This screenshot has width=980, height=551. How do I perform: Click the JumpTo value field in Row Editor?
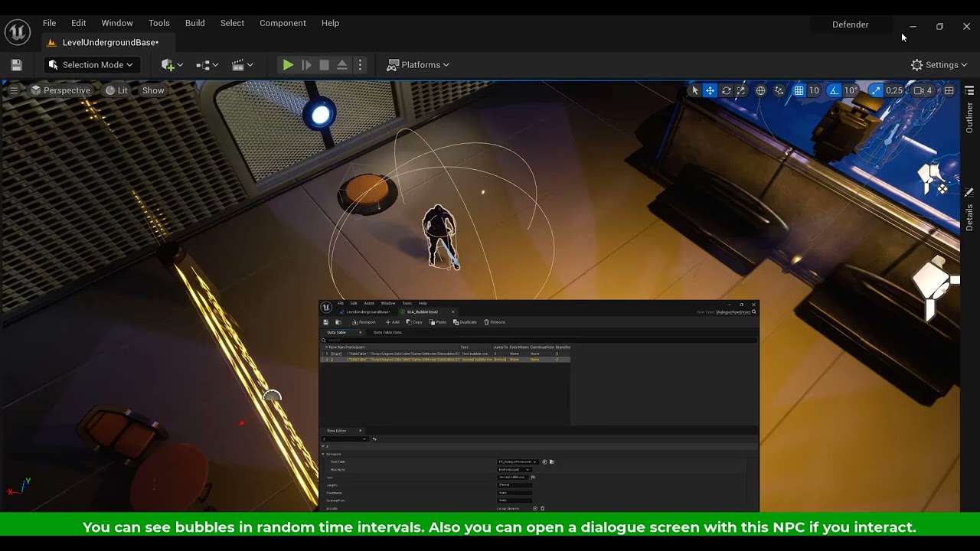pyautogui.click(x=514, y=485)
